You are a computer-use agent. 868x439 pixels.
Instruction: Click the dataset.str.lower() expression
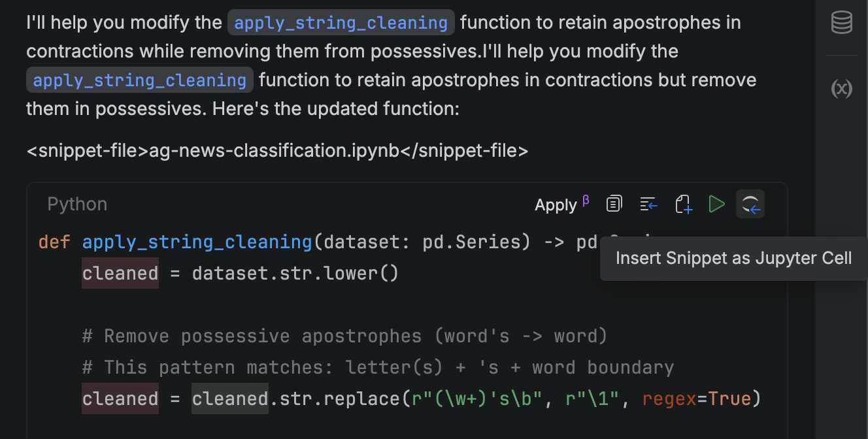pyautogui.click(x=295, y=273)
